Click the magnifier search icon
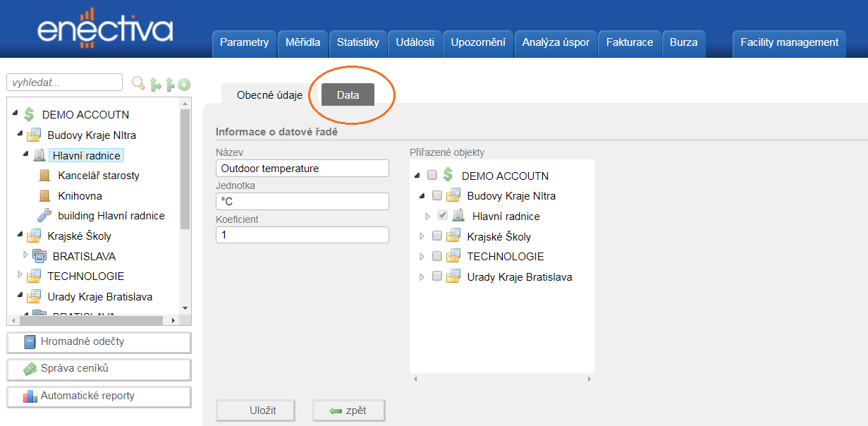868x426 pixels. point(138,83)
